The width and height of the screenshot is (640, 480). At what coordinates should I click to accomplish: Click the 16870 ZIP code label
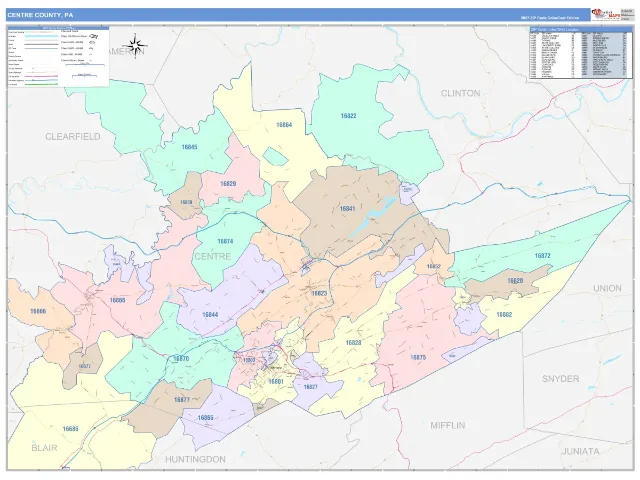(x=181, y=359)
